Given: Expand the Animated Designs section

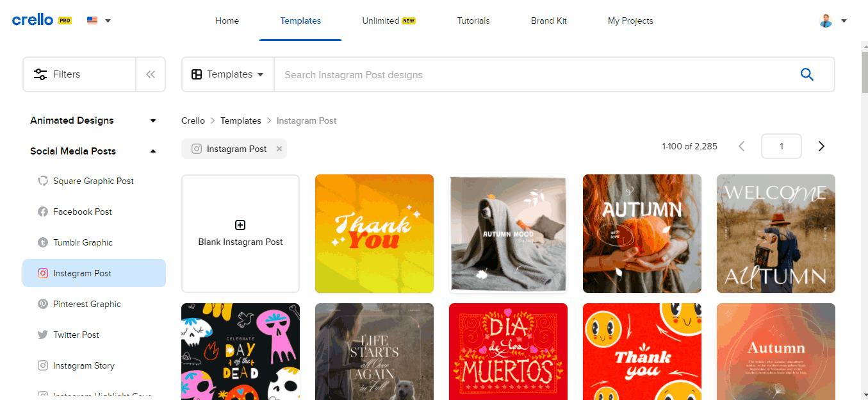Looking at the screenshot, I should tap(94, 121).
